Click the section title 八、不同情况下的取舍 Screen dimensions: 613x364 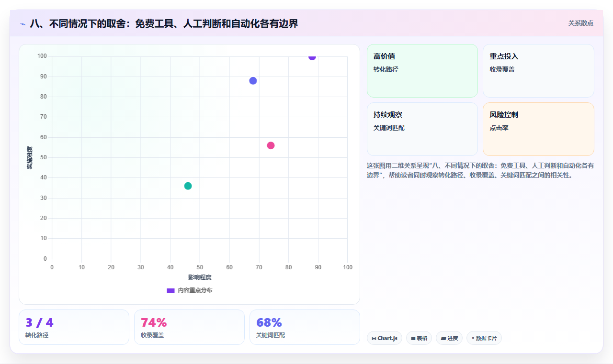tap(164, 23)
